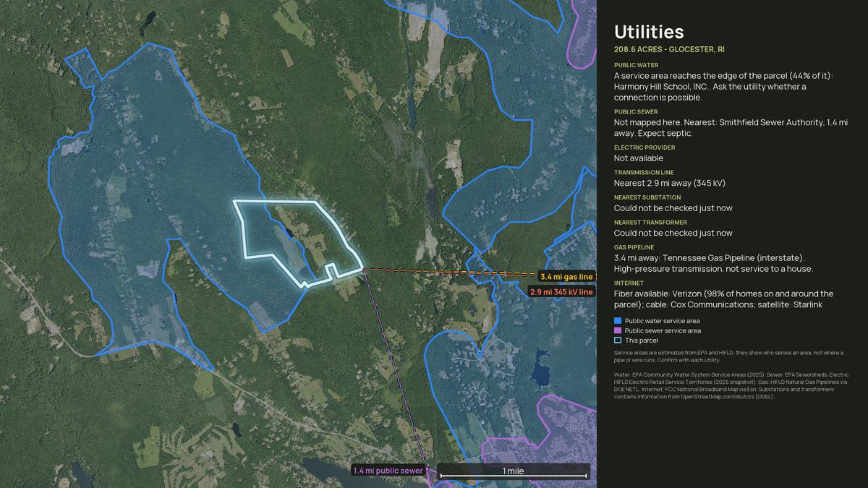Screen dimensions: 868x488
Task: Click Nearest 2.9 mi away (345 kV) text
Action: (669, 183)
